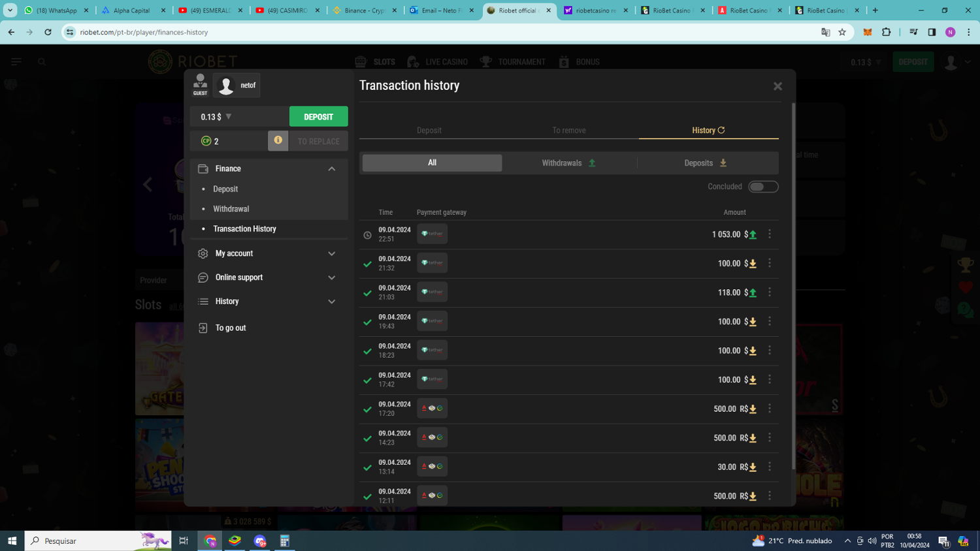Screen dimensions: 980x551
Task: Filter transactions by Deposits
Action: point(705,163)
